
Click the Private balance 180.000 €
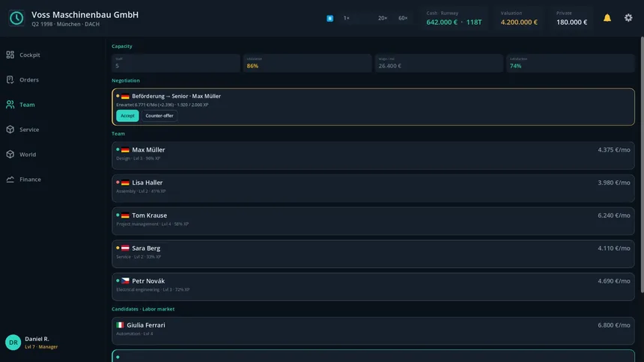tap(571, 22)
